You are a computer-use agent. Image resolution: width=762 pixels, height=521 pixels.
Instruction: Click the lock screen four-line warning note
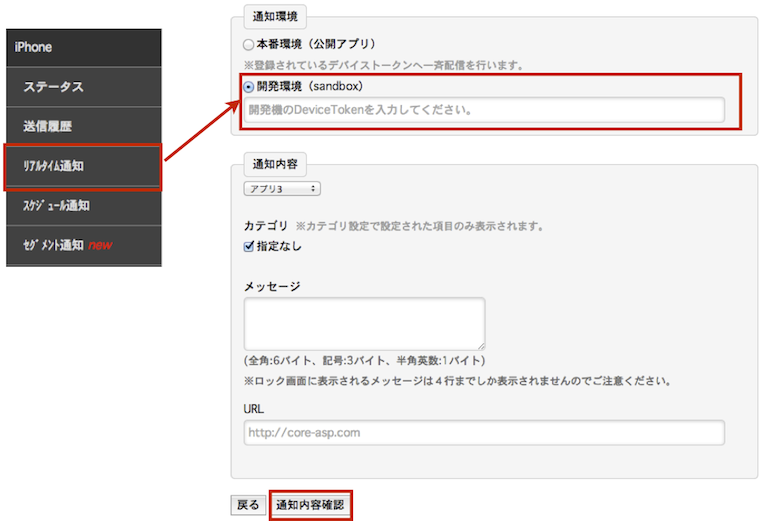coord(457,381)
